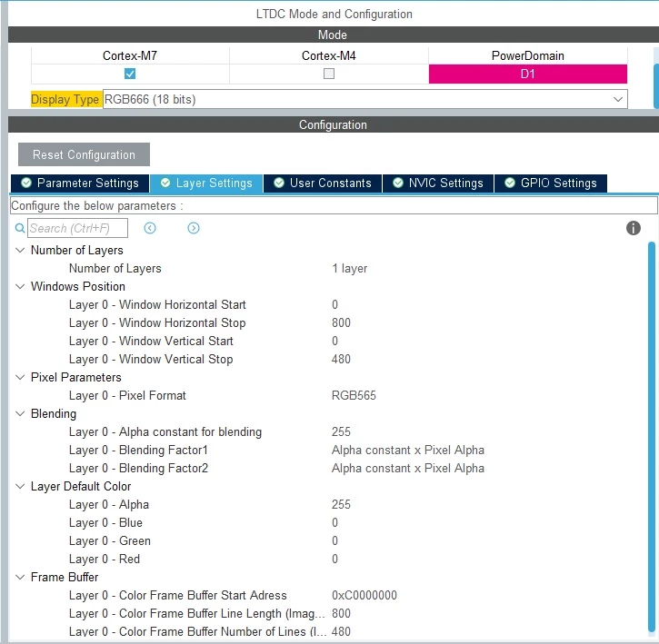This screenshot has width=659, height=644.
Task: Focus the Search (Ctrl+F) field
Action: tap(78, 228)
